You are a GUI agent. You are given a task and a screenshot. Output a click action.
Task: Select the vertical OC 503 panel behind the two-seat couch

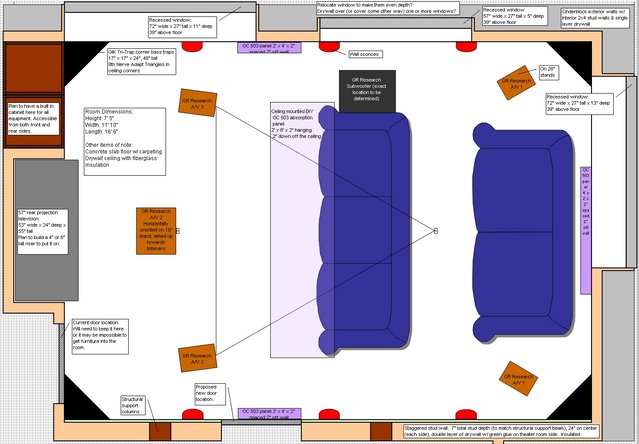point(586,230)
